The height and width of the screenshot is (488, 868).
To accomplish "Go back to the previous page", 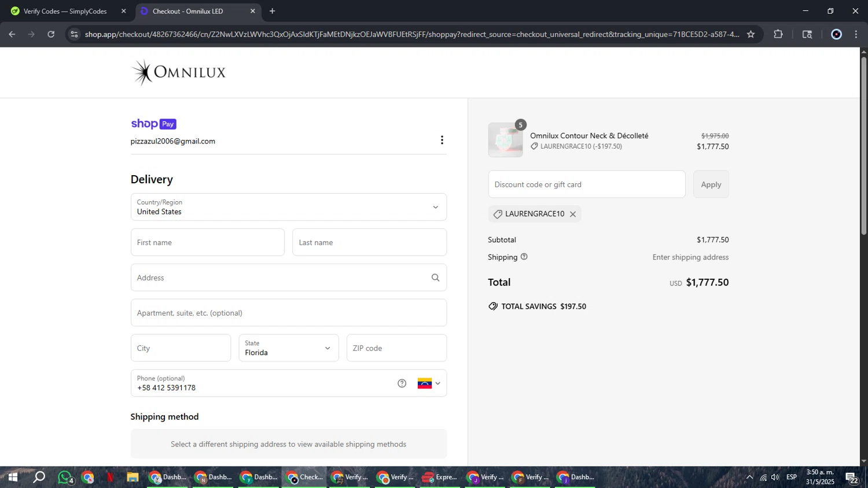I will pyautogui.click(x=12, y=34).
